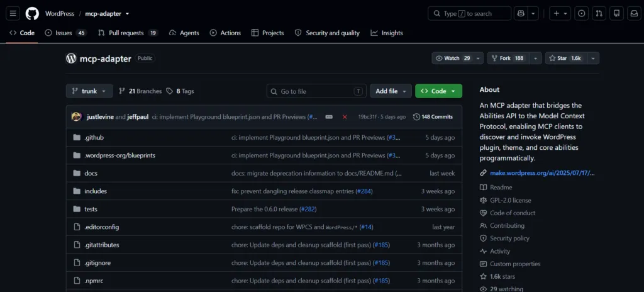Open the Pull requests tab
The image size is (644, 292).
coord(128,33)
